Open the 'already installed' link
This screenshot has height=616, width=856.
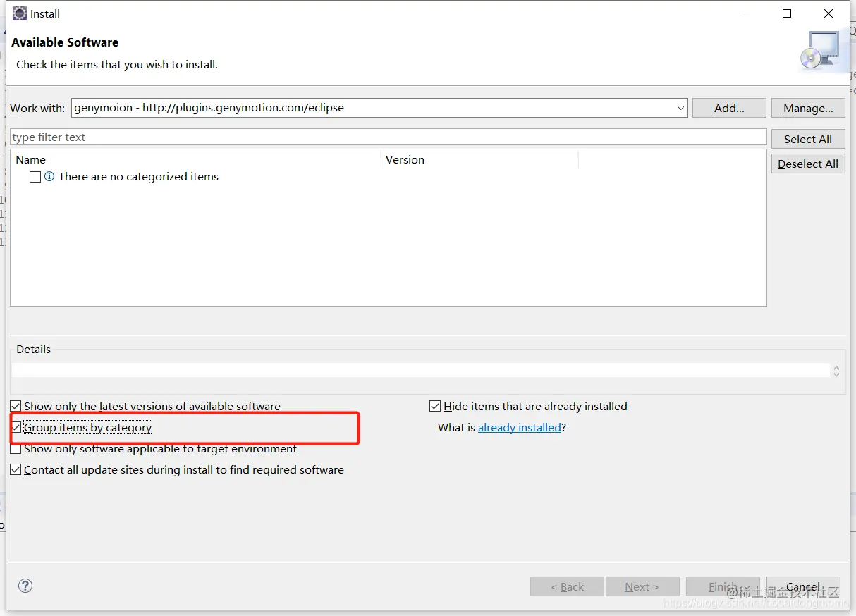520,427
